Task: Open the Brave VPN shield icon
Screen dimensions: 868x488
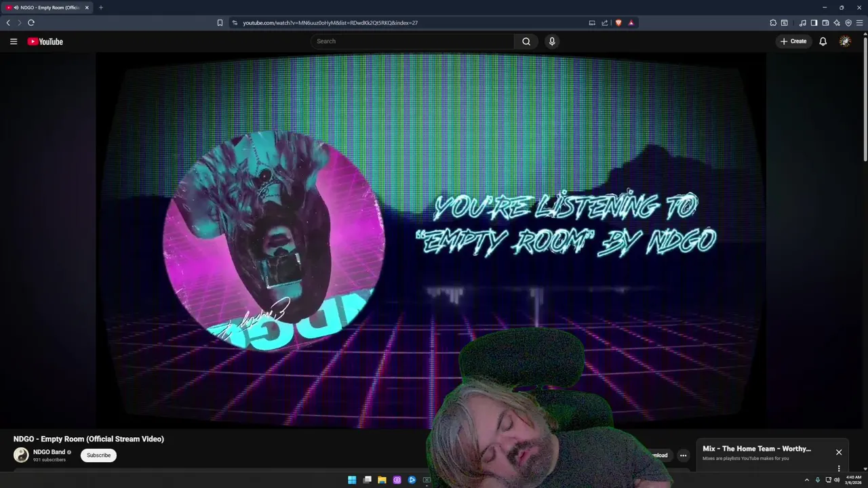Action: pos(848,22)
